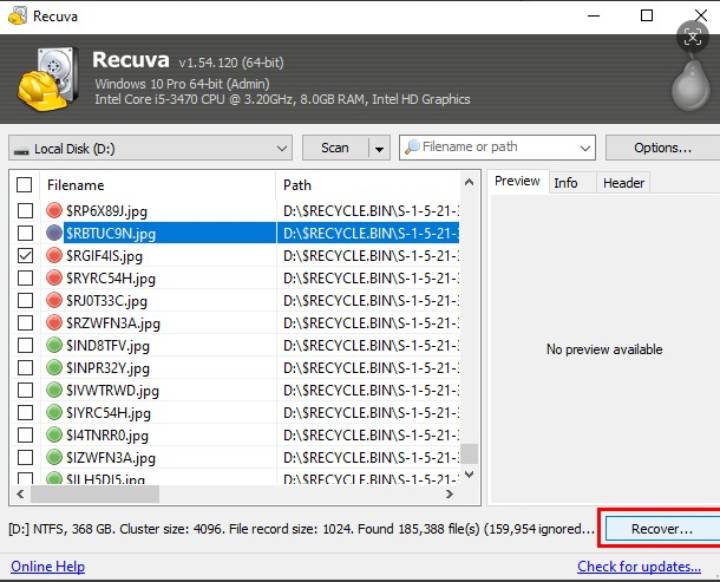This screenshot has height=582, width=720.
Task: Toggle the select-all checkbox in header
Action: (24, 185)
